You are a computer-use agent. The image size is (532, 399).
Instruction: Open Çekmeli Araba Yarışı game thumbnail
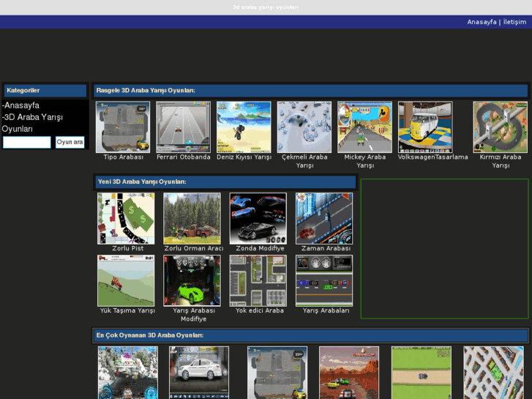click(x=304, y=127)
